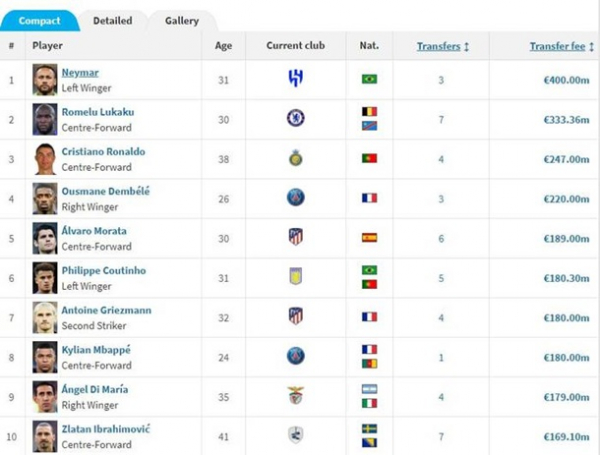The height and width of the screenshot is (455, 600).
Task: Click France flag in Ousmane Dembélé's row
Action: tap(369, 198)
